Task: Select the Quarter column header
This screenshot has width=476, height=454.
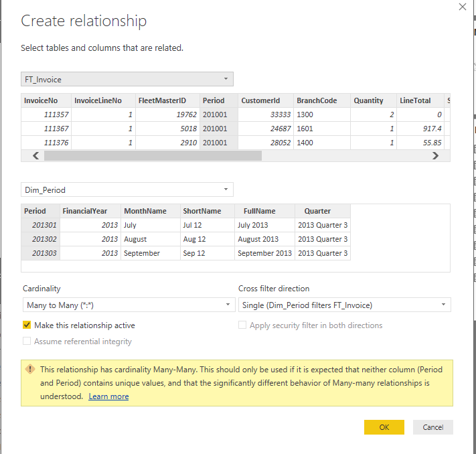Action: pos(323,211)
